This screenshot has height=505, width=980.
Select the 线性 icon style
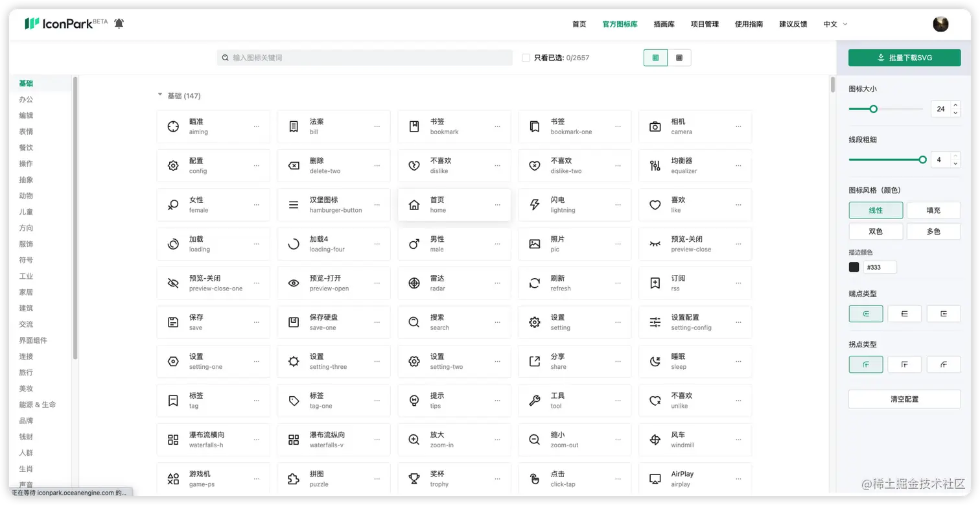(x=876, y=210)
